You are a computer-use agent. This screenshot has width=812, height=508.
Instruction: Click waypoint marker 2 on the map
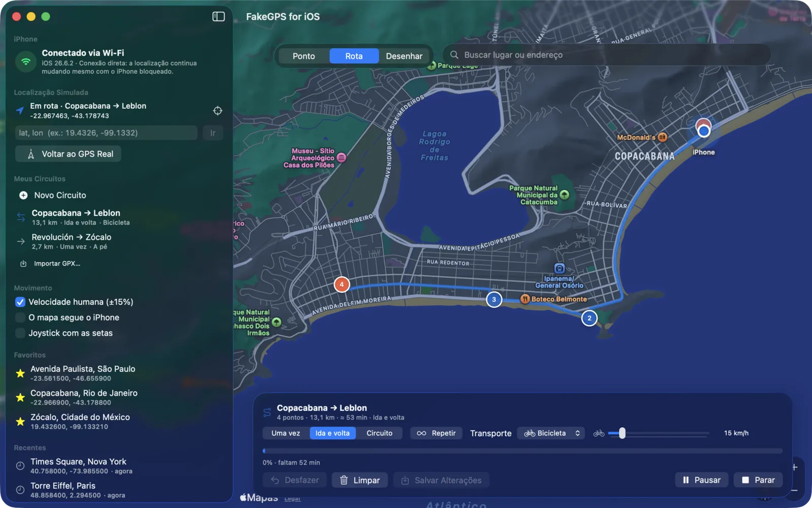(x=589, y=319)
